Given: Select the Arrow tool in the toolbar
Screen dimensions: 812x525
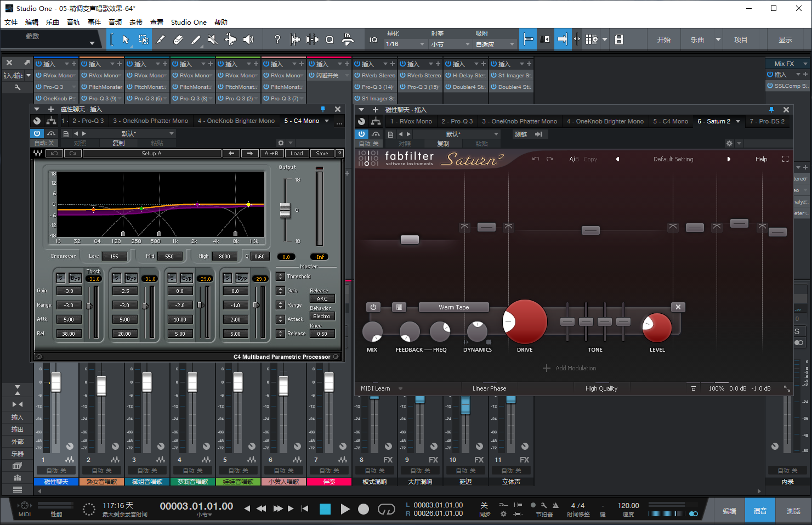Looking at the screenshot, I should (126, 39).
